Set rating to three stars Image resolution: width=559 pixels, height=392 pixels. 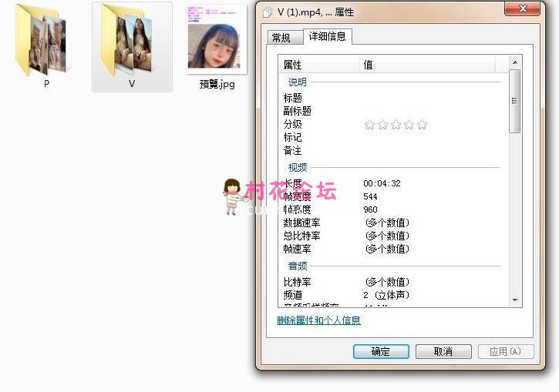[x=396, y=125]
